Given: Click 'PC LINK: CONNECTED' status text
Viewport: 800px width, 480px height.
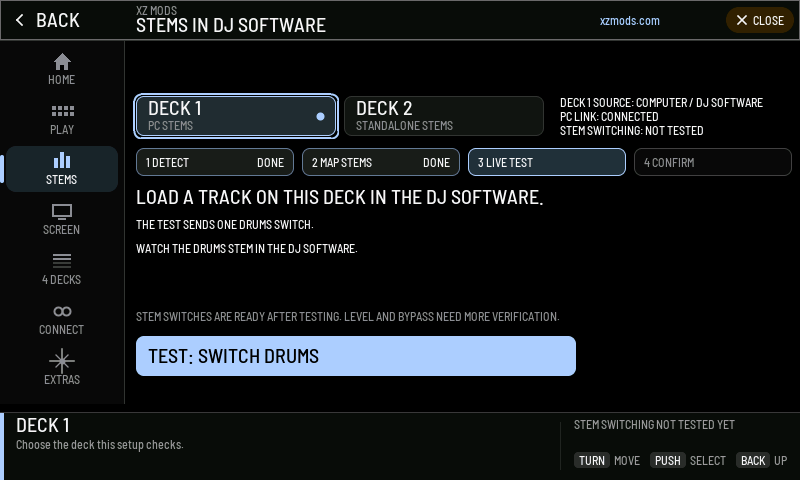Looking at the screenshot, I should pyautogui.click(x=609, y=117).
